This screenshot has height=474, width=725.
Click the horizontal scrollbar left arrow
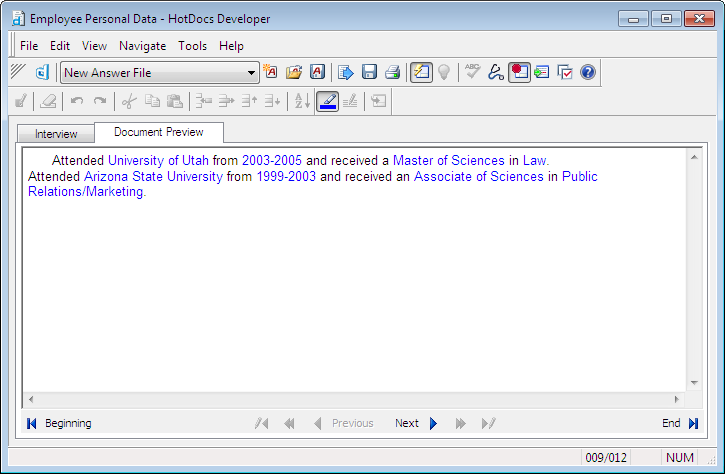coord(31,400)
